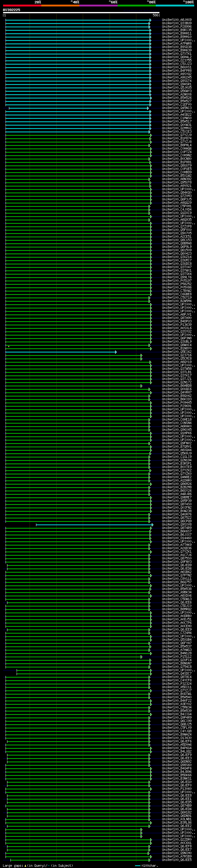Select hit label UniRef100_A4RJR6
Viewport: 197px width, 868px height.
pos(177,494)
